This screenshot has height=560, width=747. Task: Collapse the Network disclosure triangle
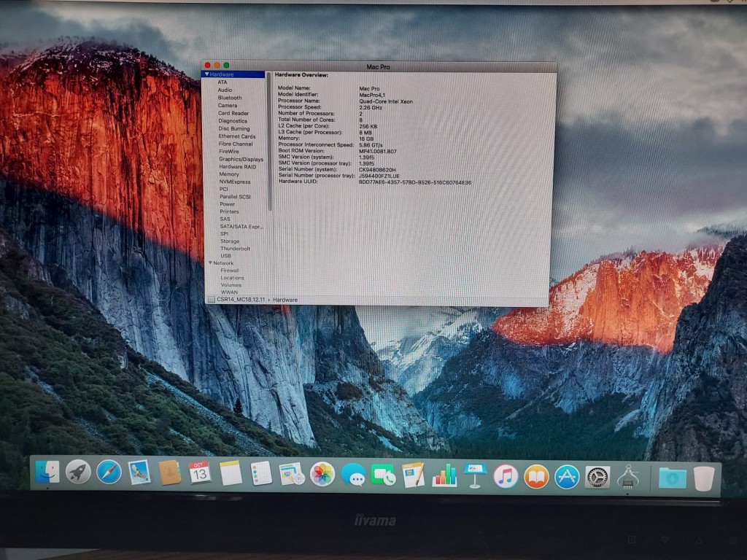(210, 262)
